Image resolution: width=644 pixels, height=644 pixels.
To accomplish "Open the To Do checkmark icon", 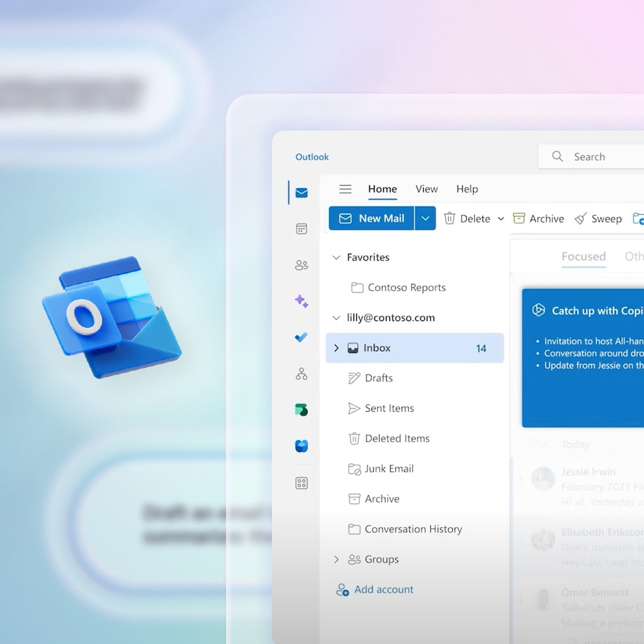I will [302, 338].
